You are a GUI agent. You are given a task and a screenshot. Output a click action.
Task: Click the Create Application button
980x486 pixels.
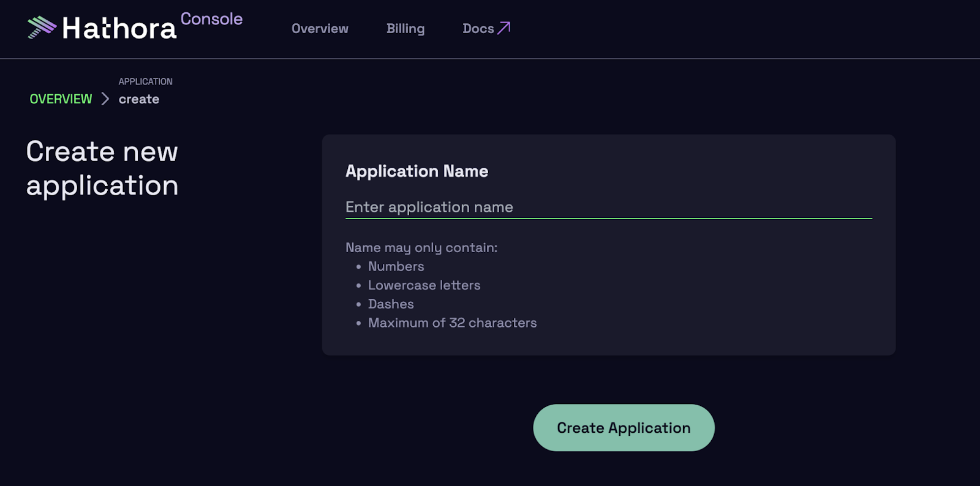coord(624,428)
